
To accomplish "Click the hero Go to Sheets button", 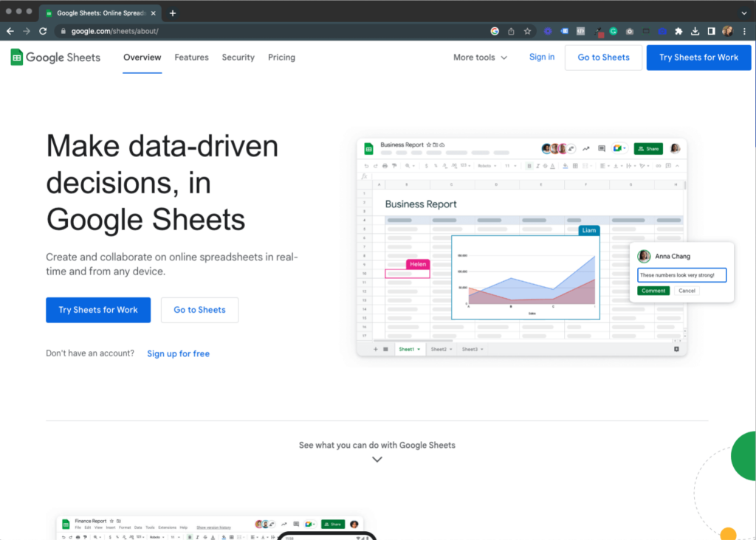I will coord(199,310).
